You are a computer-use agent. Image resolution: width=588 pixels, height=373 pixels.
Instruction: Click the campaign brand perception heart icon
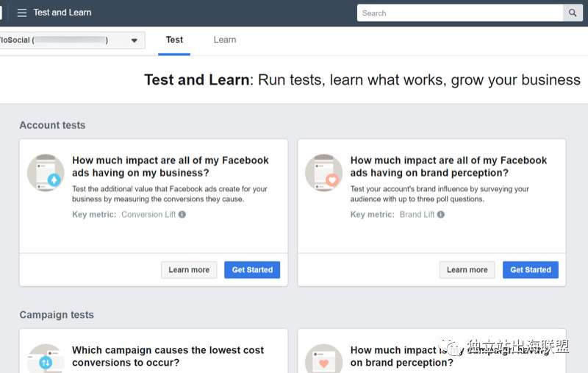click(324, 359)
